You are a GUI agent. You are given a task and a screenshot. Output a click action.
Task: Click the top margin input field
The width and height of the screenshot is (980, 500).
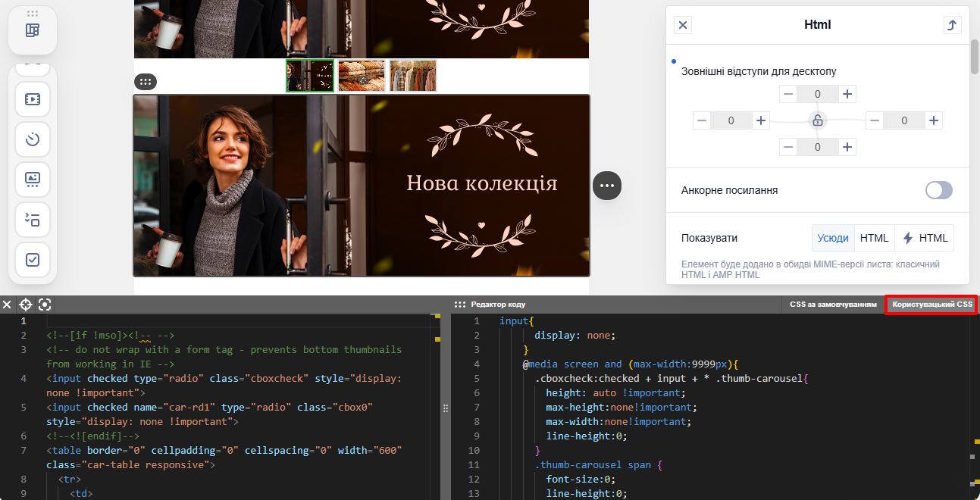[x=818, y=94]
